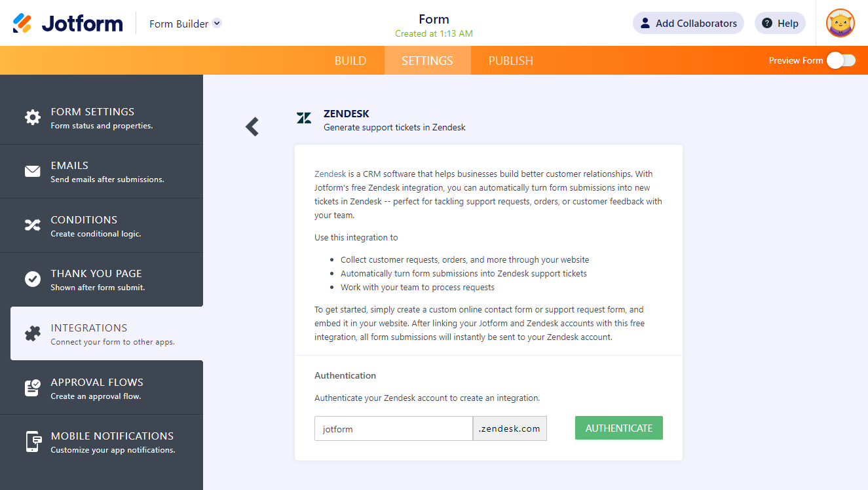Screen dimensions: 868x490
Task: Toggle the Preview Form switch
Action: [840, 60]
